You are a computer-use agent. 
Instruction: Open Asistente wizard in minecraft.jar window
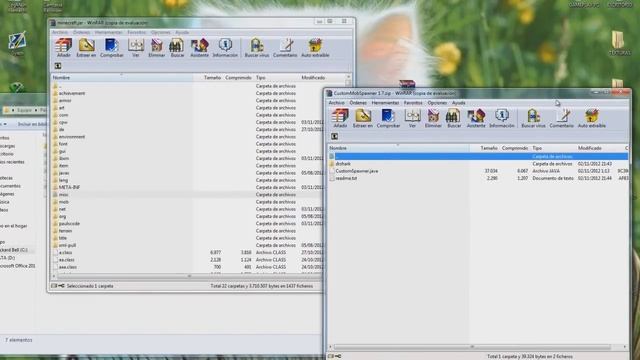tap(200, 48)
